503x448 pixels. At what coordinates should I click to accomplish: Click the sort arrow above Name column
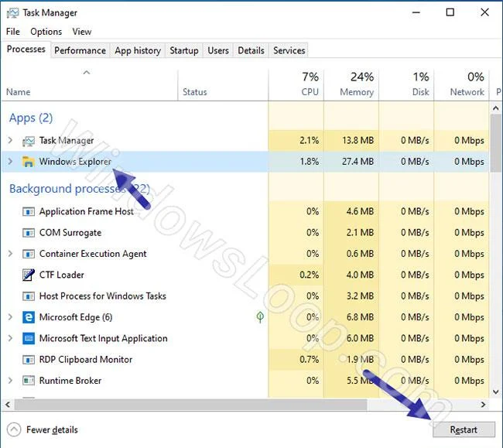point(87,73)
